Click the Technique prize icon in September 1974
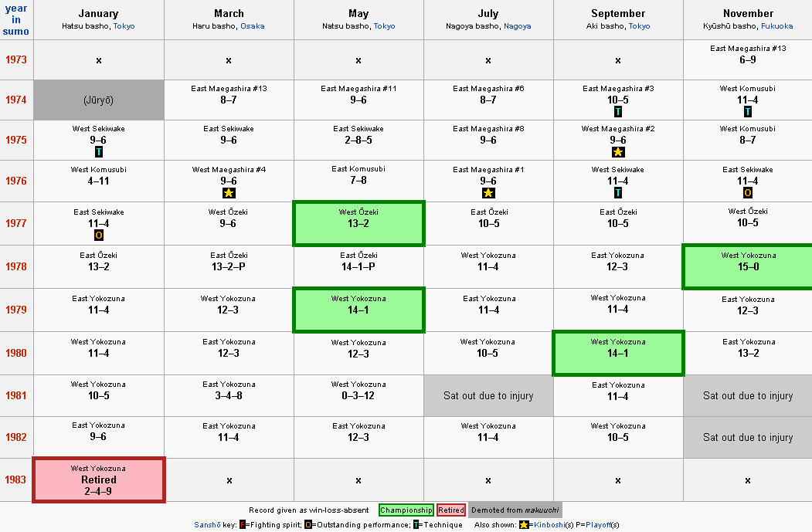The width and height of the screenshot is (812, 532). 618,112
